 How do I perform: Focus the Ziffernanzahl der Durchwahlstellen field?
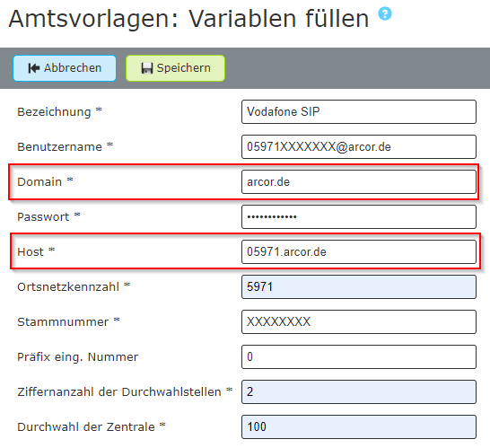359,391
